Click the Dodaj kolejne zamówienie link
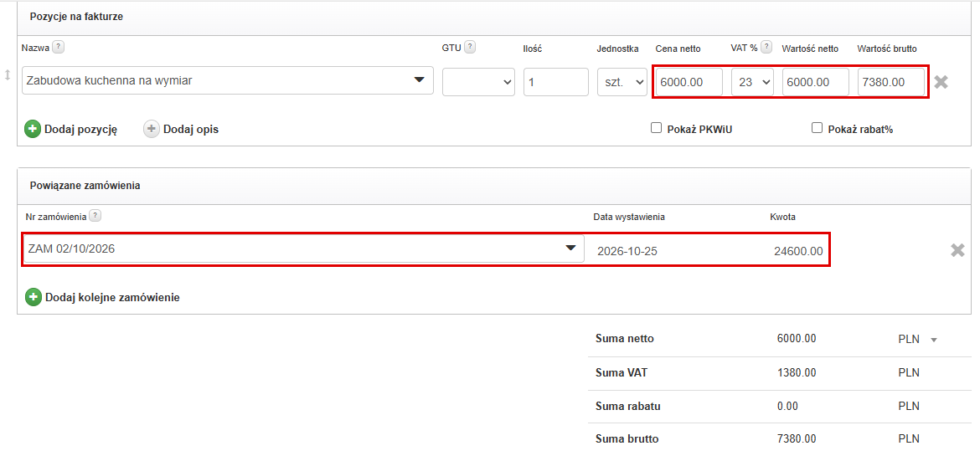 [x=112, y=298]
